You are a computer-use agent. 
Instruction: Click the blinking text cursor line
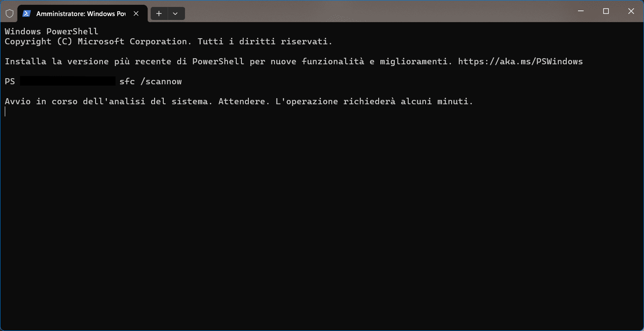point(6,112)
